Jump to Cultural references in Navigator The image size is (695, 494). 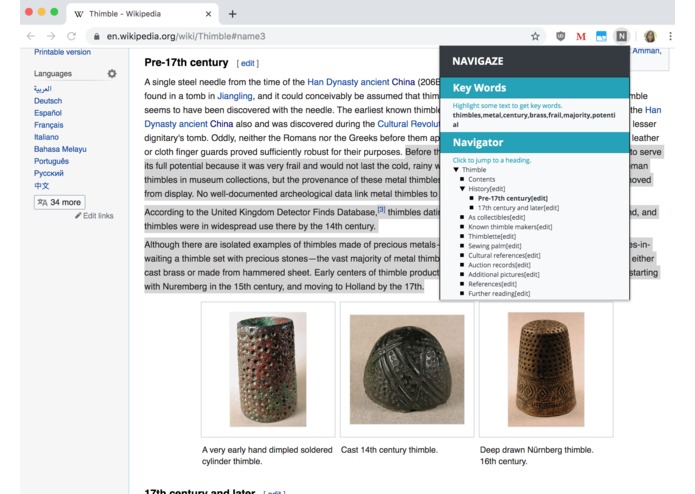(504, 256)
